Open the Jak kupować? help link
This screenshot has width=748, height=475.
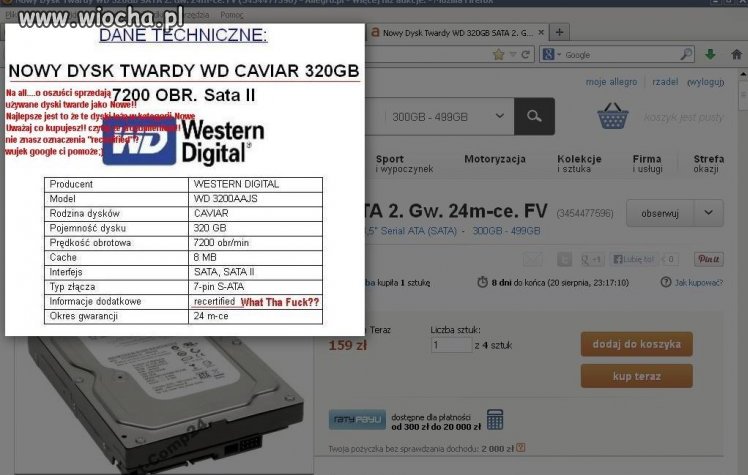(699, 283)
